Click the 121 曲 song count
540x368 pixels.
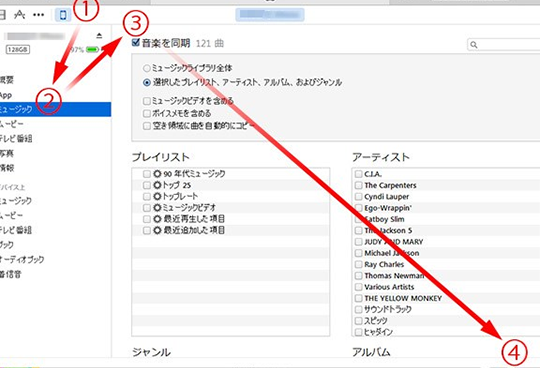click(x=210, y=43)
